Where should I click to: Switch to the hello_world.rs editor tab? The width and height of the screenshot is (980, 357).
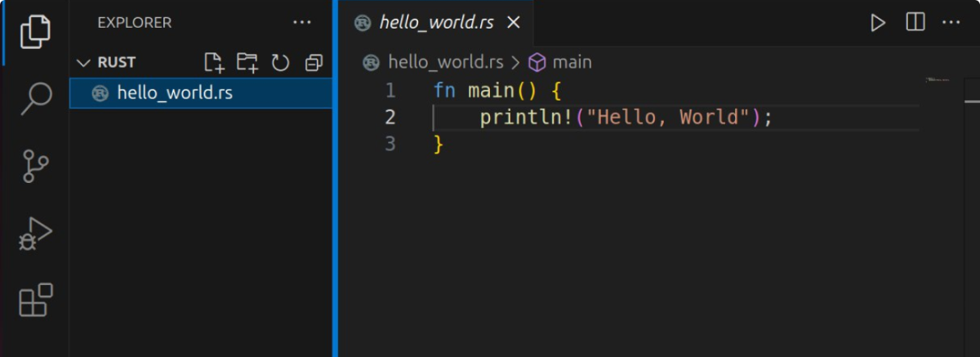tap(435, 23)
